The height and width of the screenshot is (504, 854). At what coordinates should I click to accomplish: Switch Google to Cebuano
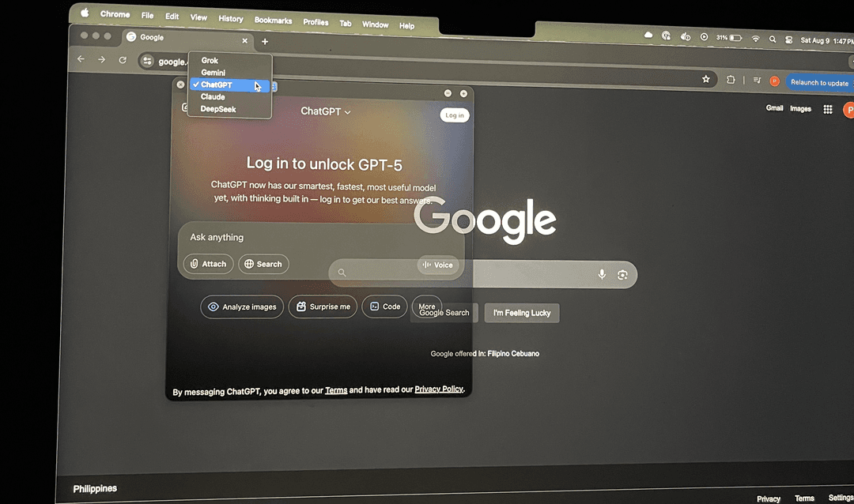[x=526, y=354]
